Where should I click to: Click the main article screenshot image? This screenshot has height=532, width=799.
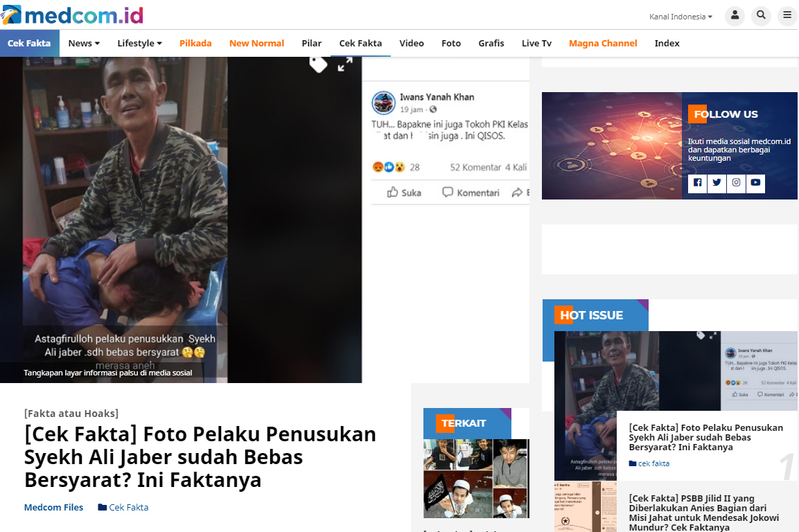pyautogui.click(x=181, y=220)
